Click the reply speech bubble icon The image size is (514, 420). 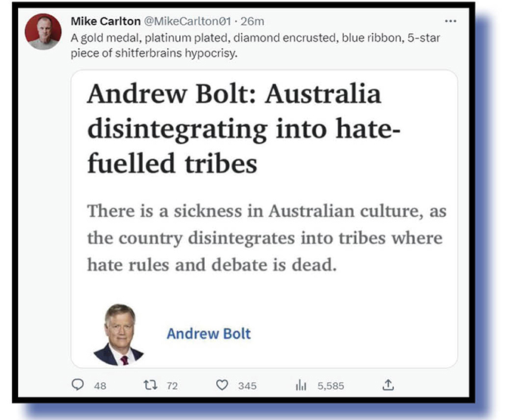pyautogui.click(x=78, y=384)
